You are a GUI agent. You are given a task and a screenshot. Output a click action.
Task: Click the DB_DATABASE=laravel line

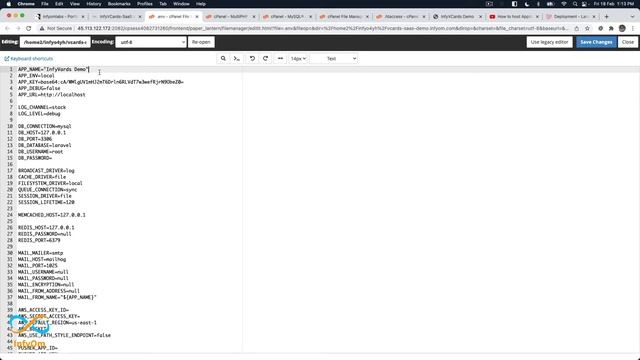pyautogui.click(x=44, y=145)
